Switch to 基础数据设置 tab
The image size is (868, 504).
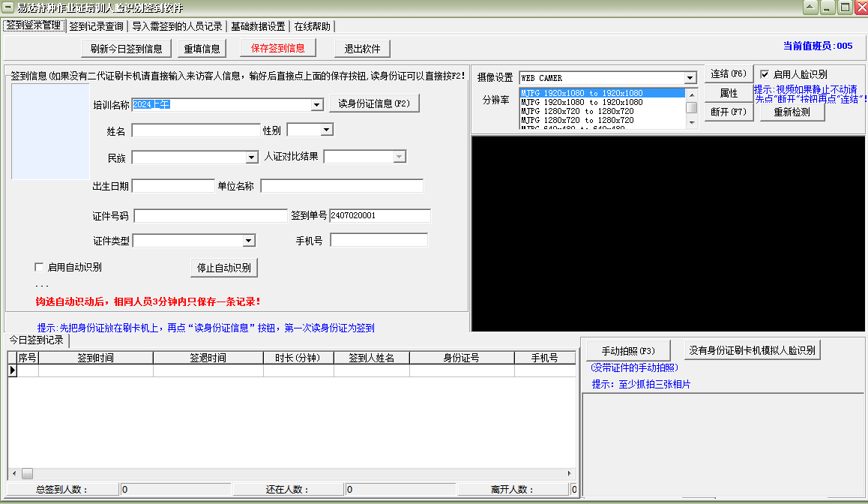(258, 26)
